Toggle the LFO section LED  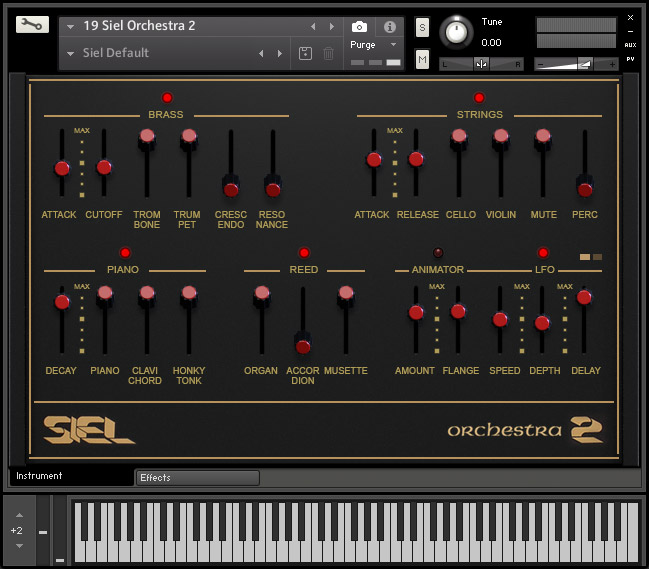click(543, 252)
